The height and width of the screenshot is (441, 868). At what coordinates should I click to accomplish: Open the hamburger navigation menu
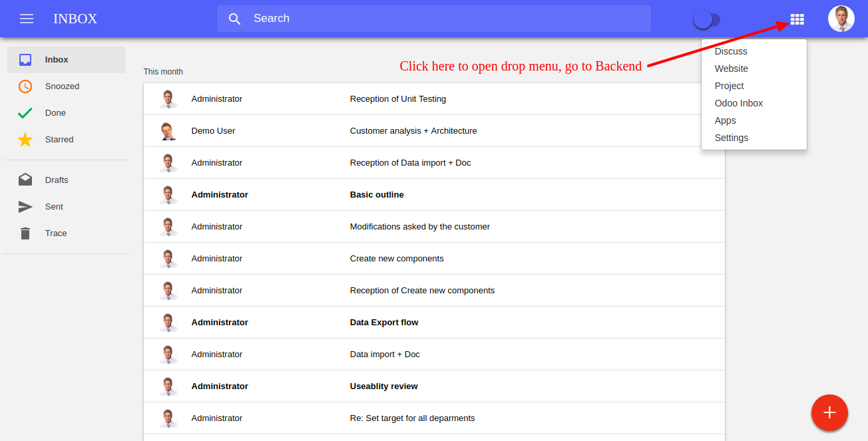coord(27,19)
